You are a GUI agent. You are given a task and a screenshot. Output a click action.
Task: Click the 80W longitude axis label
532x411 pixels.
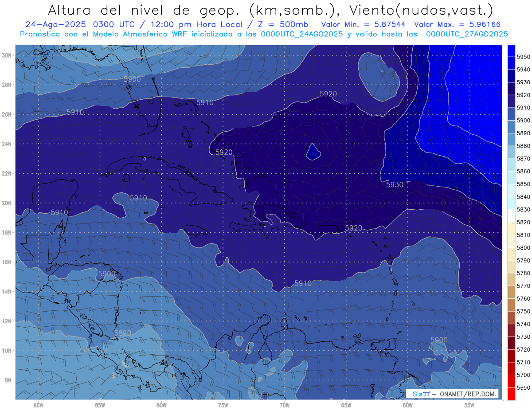[161, 405]
